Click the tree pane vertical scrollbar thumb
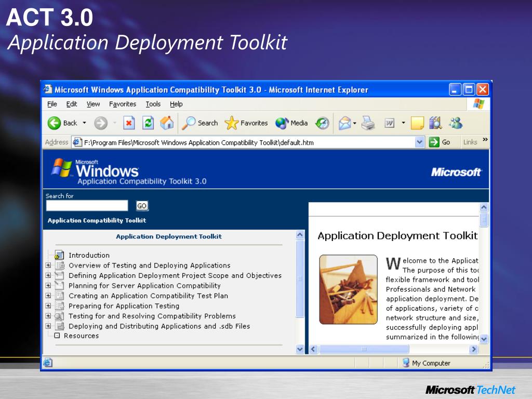The width and height of the screenshot is (532, 399). coord(300,278)
